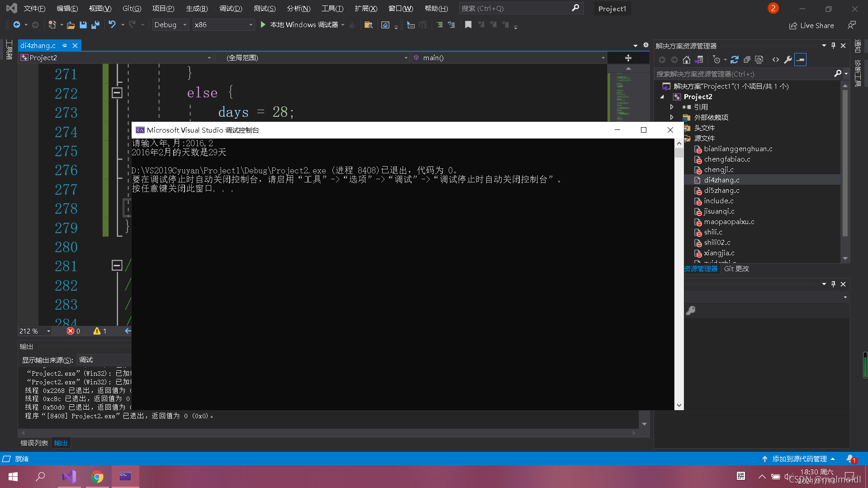
Task: Open the 调试(D) debug menu
Action: click(231, 9)
